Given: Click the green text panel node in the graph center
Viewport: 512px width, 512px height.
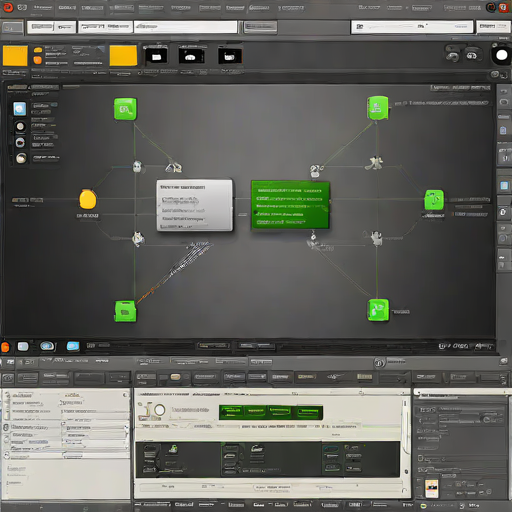Looking at the screenshot, I should pos(290,205).
